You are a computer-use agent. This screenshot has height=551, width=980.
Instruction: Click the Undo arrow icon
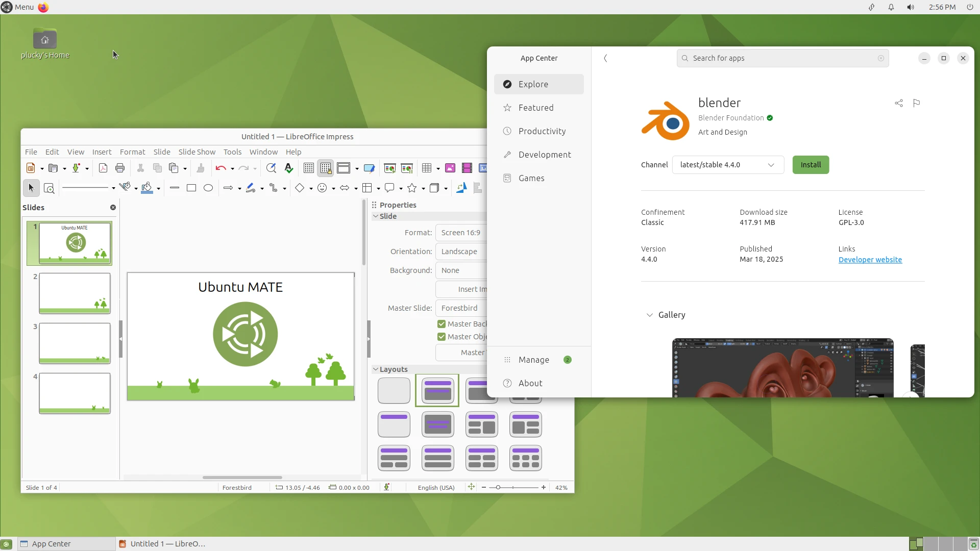pos(220,168)
